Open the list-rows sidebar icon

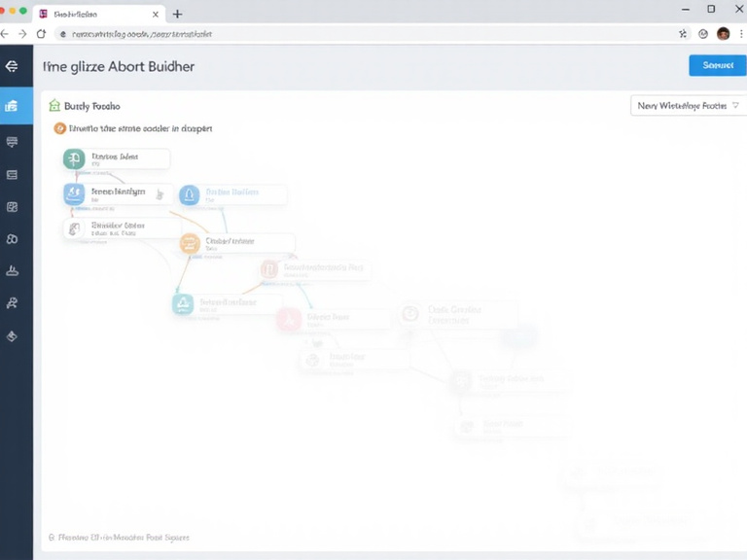(12, 175)
